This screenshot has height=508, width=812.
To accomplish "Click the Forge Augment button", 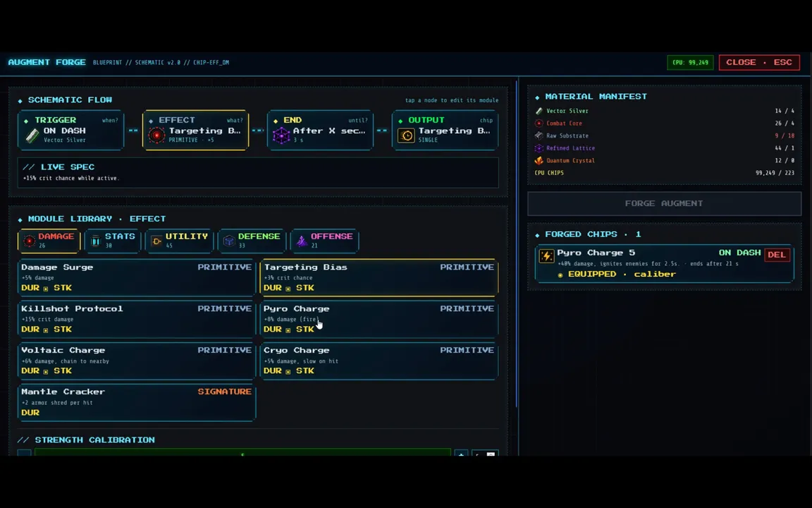I will (x=665, y=203).
